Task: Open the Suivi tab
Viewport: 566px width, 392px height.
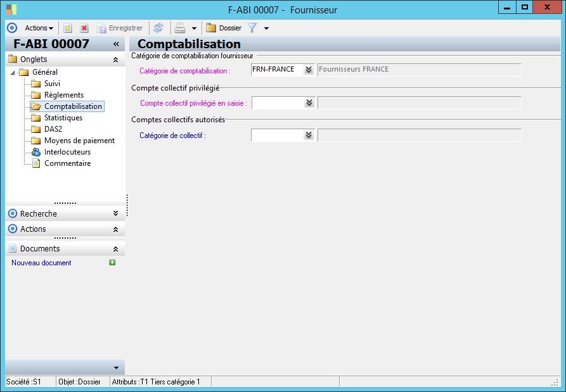Action: pos(52,84)
